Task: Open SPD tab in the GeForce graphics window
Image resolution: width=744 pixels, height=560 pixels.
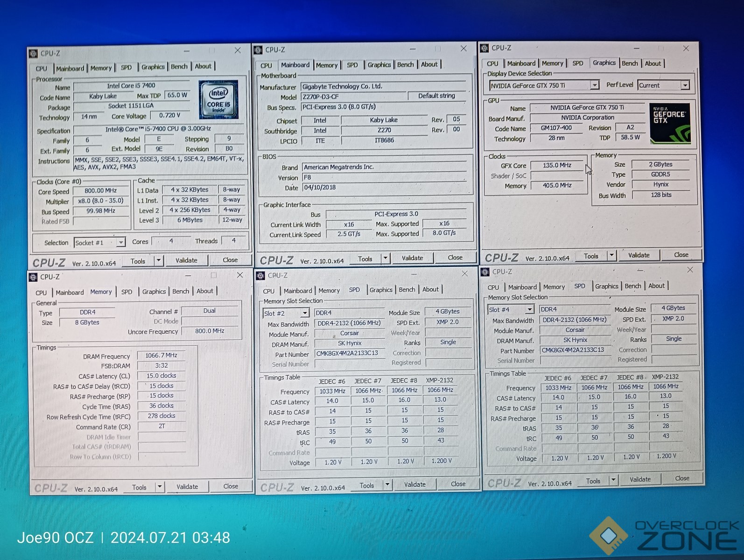Action: tap(577, 63)
